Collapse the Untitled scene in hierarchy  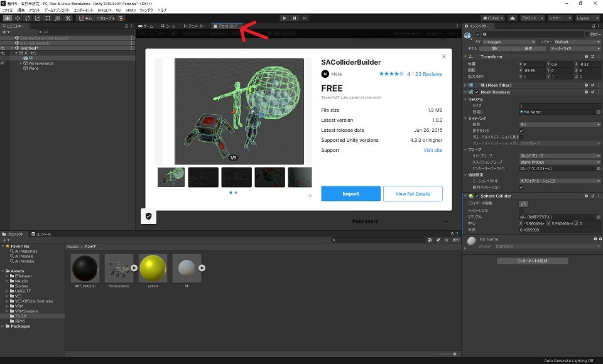click(12, 48)
